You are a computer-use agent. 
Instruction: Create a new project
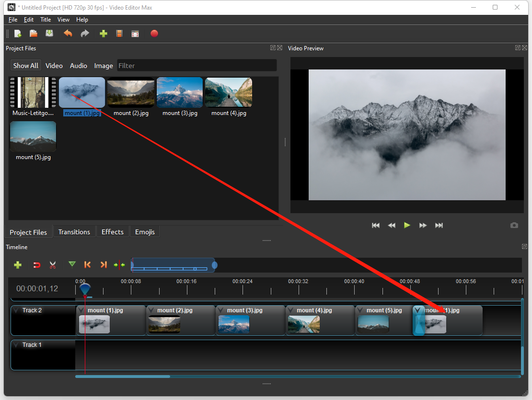pyautogui.click(x=18, y=33)
